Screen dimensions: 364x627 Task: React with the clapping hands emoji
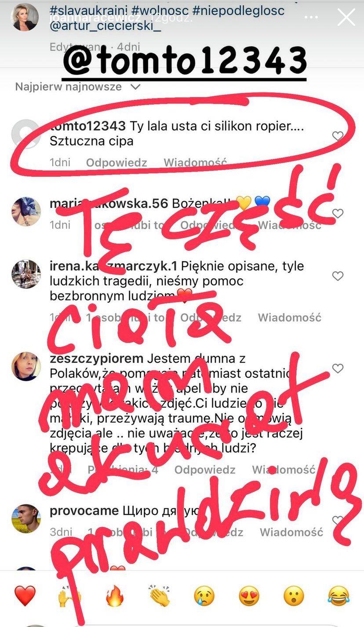[160, 596]
